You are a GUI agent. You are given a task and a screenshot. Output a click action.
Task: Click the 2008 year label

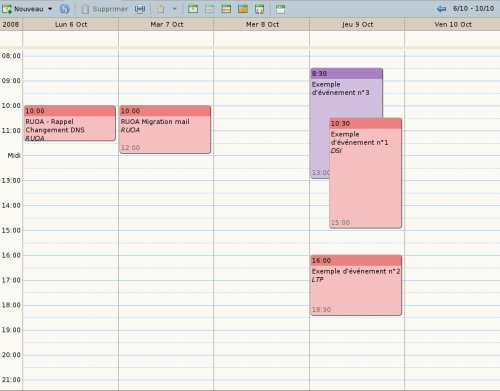11,24
